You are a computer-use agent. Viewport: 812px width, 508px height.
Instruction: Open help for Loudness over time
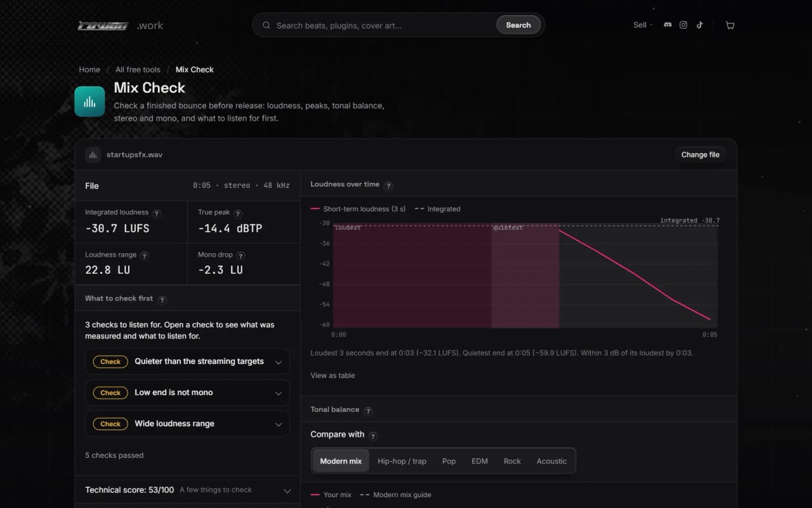tap(389, 186)
